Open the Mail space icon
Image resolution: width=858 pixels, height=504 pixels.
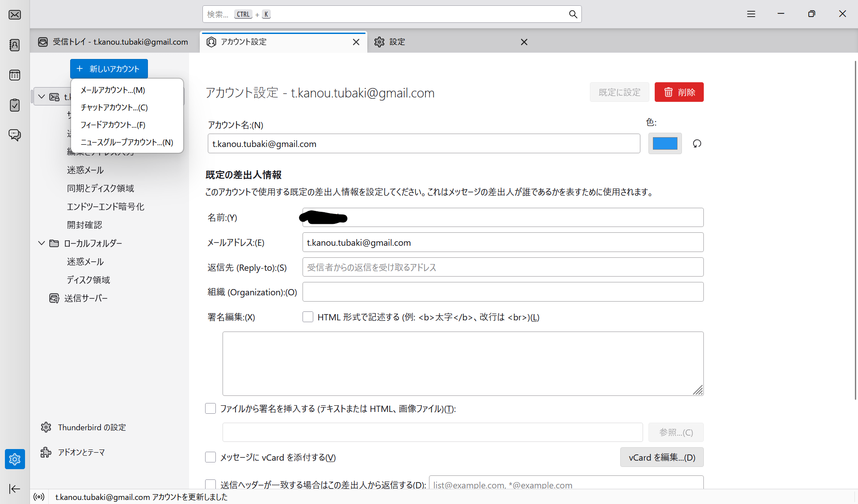[15, 15]
